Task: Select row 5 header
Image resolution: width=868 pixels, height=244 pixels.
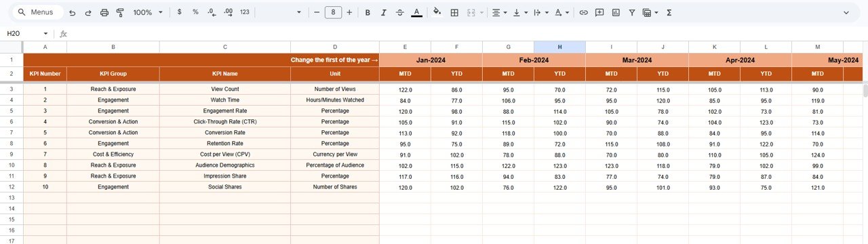Action: pos(12,110)
